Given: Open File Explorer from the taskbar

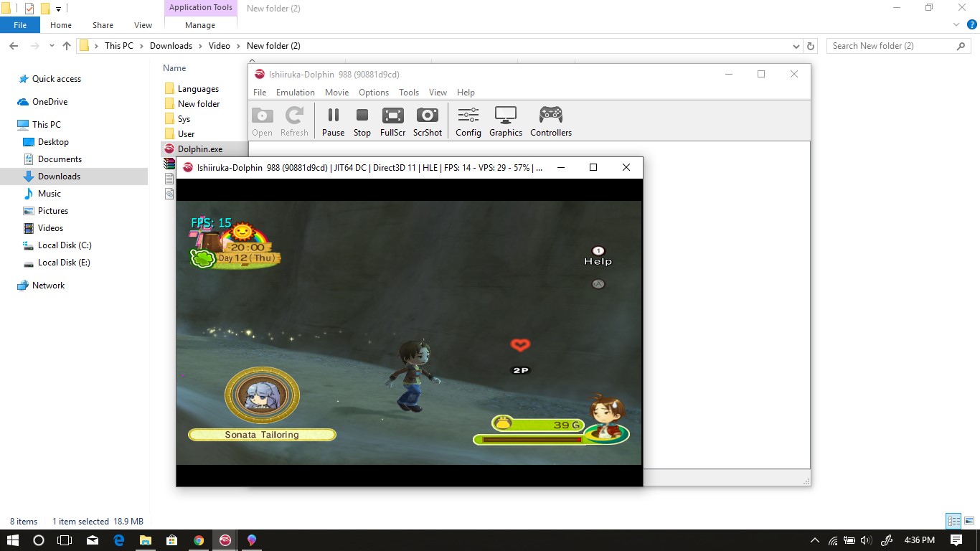Looking at the screenshot, I should 145,540.
